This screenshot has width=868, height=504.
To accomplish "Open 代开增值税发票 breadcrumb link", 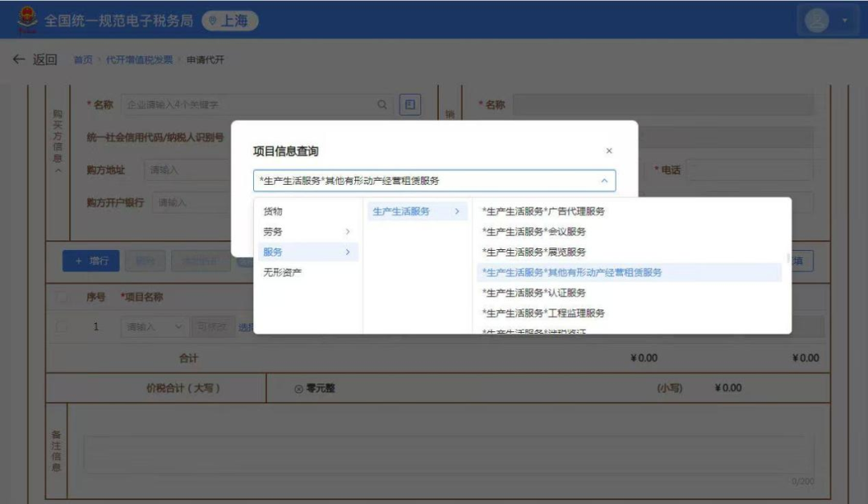I will 140,59.
